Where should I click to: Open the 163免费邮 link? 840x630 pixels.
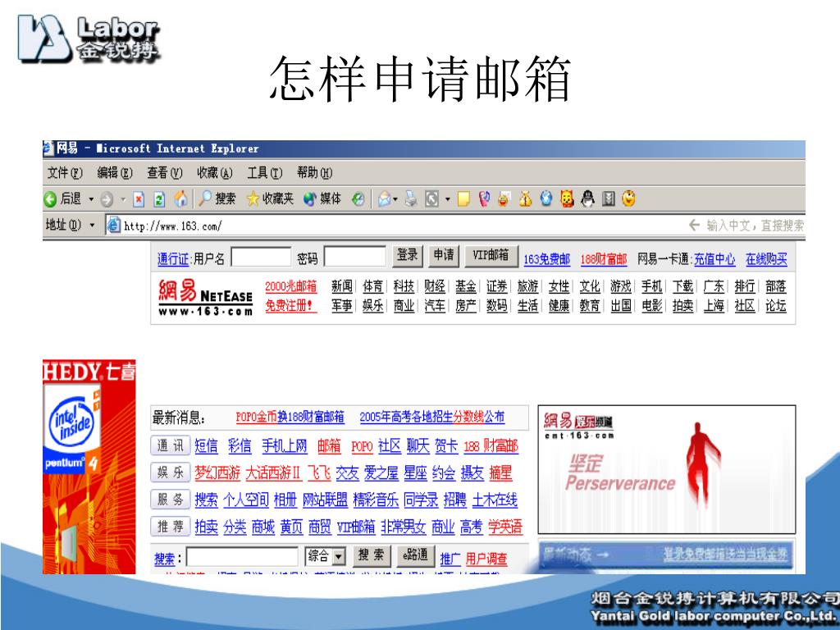(547, 259)
